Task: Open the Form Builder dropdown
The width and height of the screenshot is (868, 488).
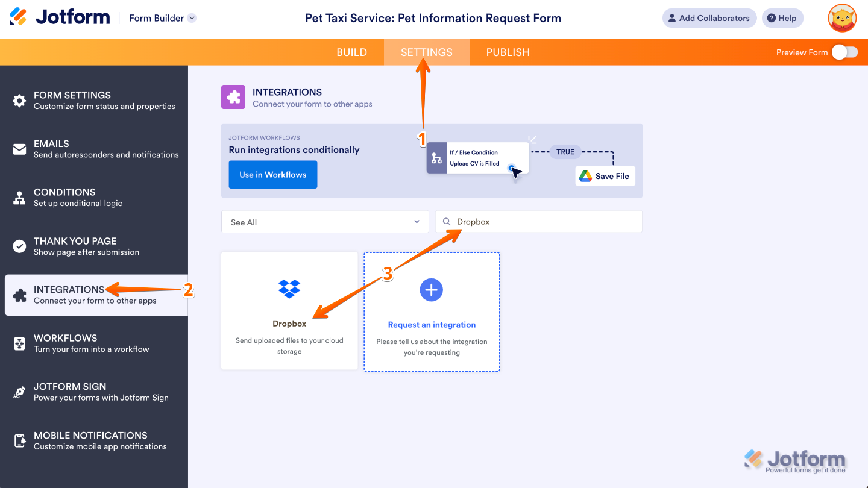Action: pos(162,18)
